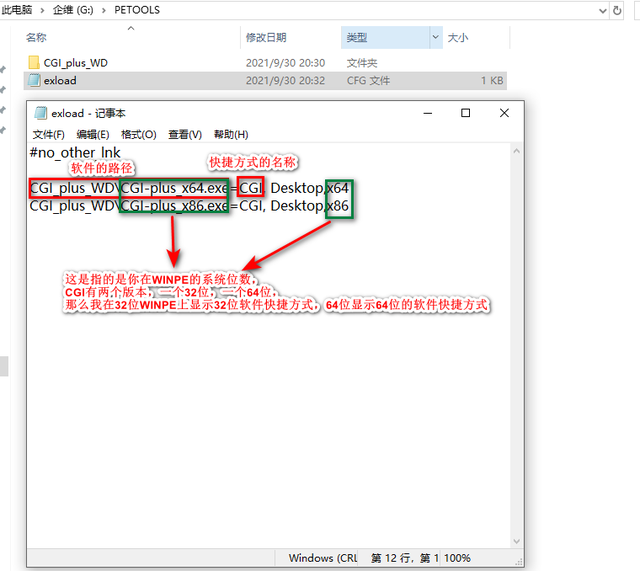Open the 文件(F) menu in Notepad
This screenshot has height=571, width=640.
coord(49,134)
